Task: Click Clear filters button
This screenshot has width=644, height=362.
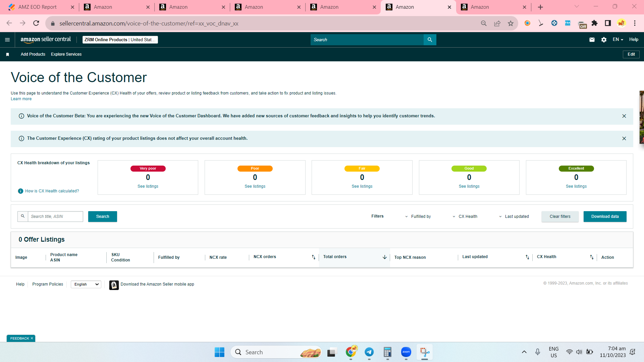Action: 560,217
